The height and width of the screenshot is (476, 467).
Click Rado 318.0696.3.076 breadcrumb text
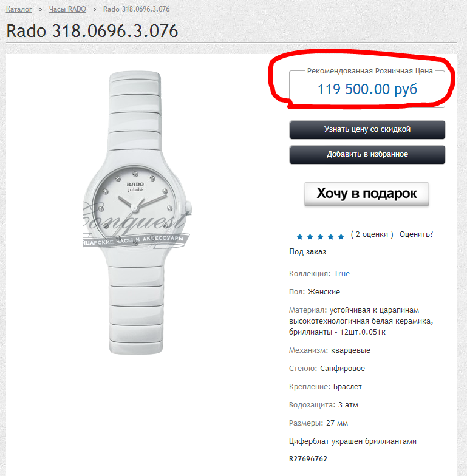[136, 9]
